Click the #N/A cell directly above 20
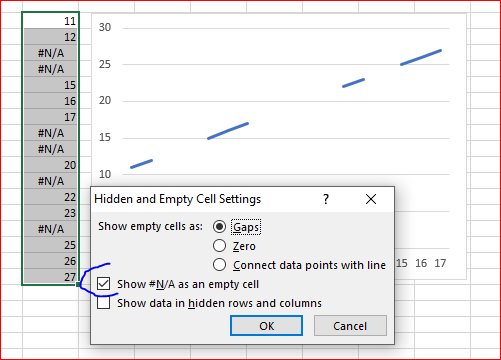The width and height of the screenshot is (501, 360). (x=51, y=149)
